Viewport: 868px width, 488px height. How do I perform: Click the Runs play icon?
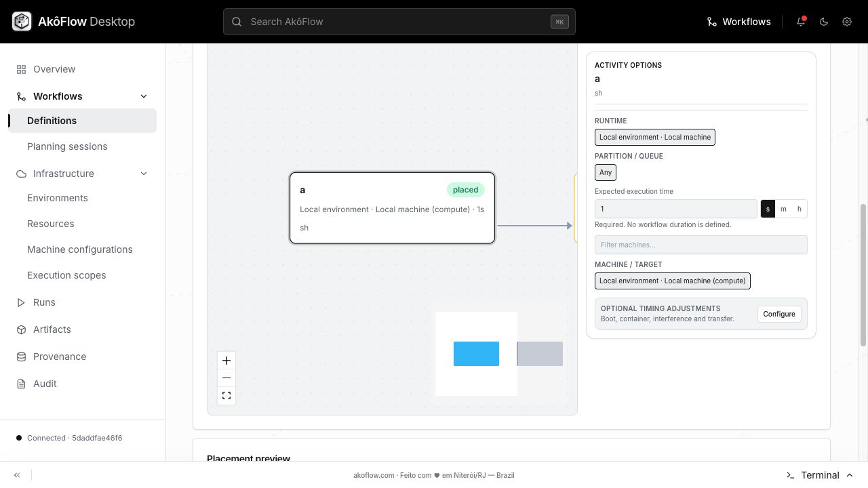(x=21, y=302)
